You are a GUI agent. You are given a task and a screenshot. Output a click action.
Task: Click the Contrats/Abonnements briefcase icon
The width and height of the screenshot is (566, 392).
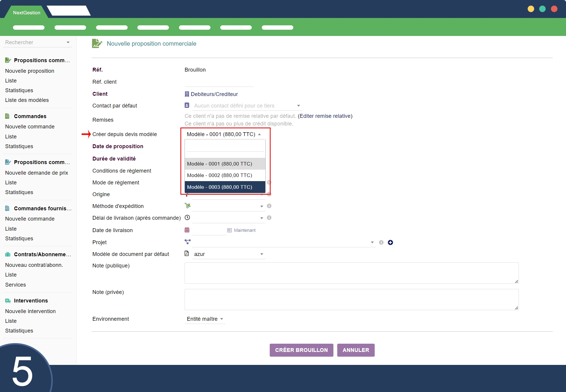tap(8, 254)
